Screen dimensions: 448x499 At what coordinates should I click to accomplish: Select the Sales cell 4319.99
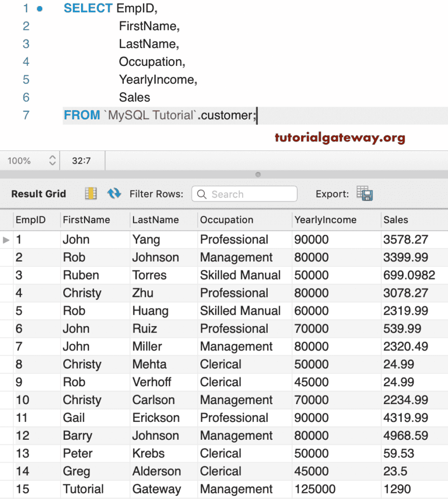pos(414,418)
